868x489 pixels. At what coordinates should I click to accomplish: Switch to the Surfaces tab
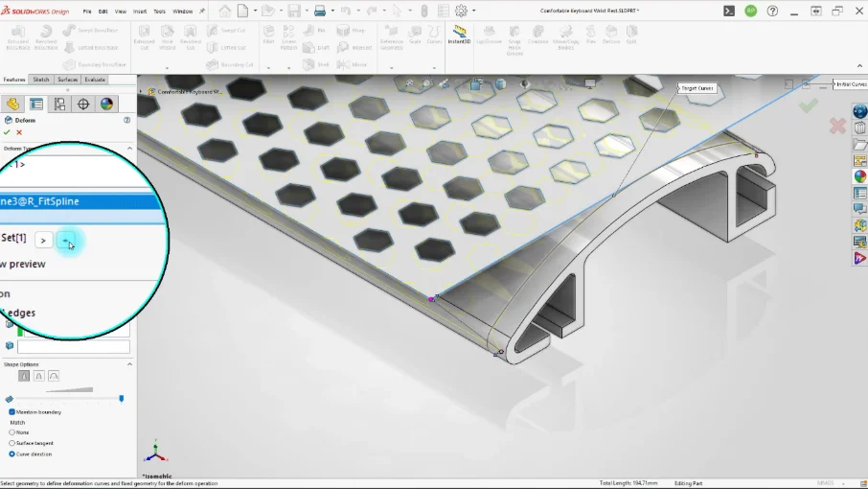point(67,80)
